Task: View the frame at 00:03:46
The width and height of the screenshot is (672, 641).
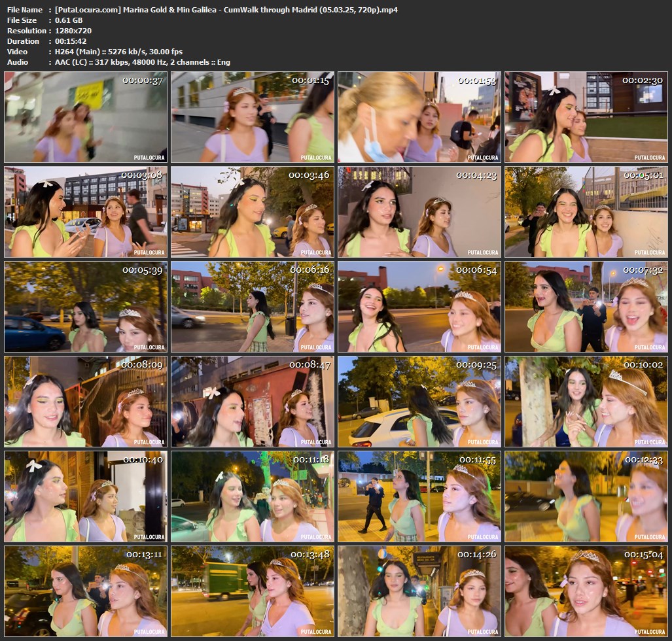Action: (253, 212)
